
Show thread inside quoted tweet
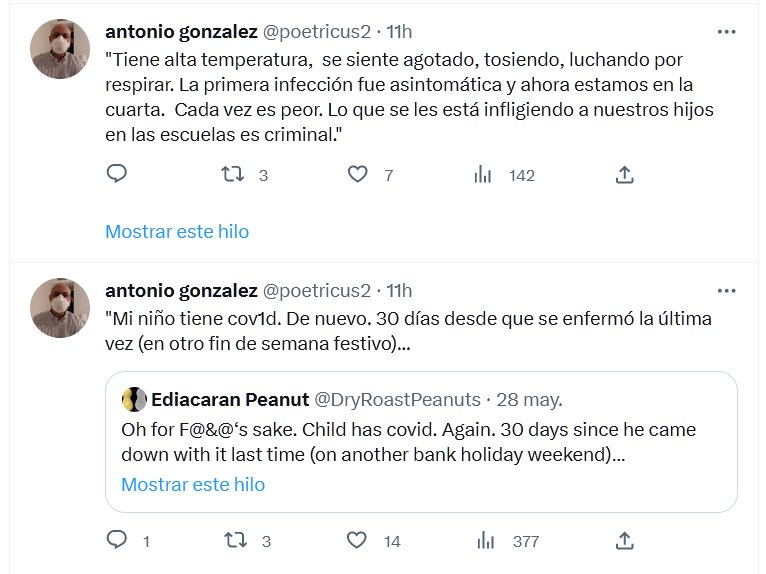(x=193, y=485)
